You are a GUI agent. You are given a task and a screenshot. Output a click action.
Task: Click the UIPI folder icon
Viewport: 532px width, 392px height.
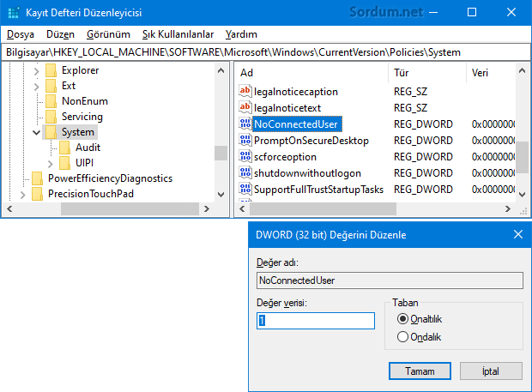click(x=64, y=163)
